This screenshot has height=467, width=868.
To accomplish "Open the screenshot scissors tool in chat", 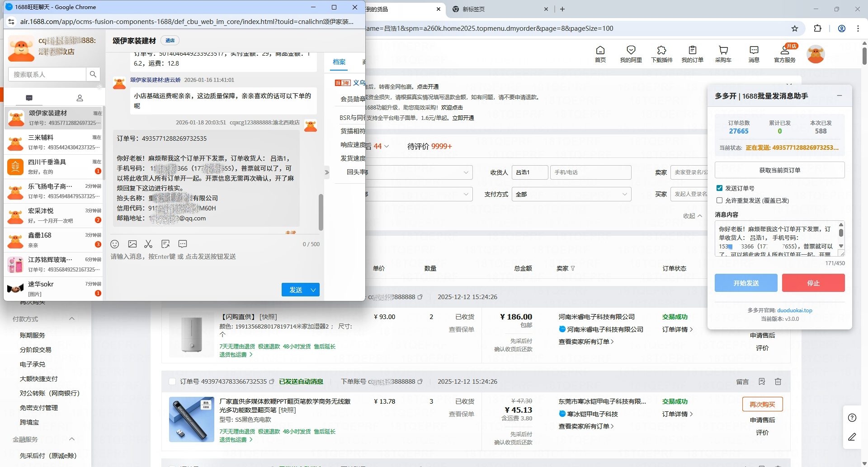I will (x=148, y=244).
